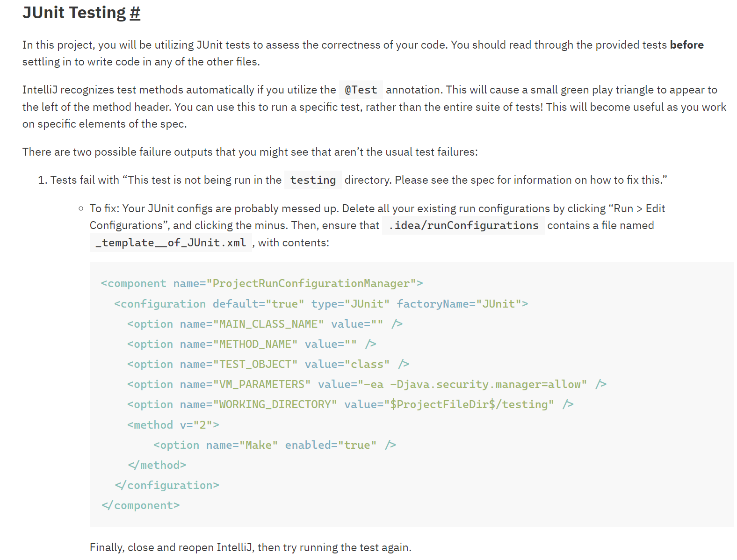
Task: Click the TEST_OBJECT option code line
Action: pyautogui.click(x=268, y=364)
